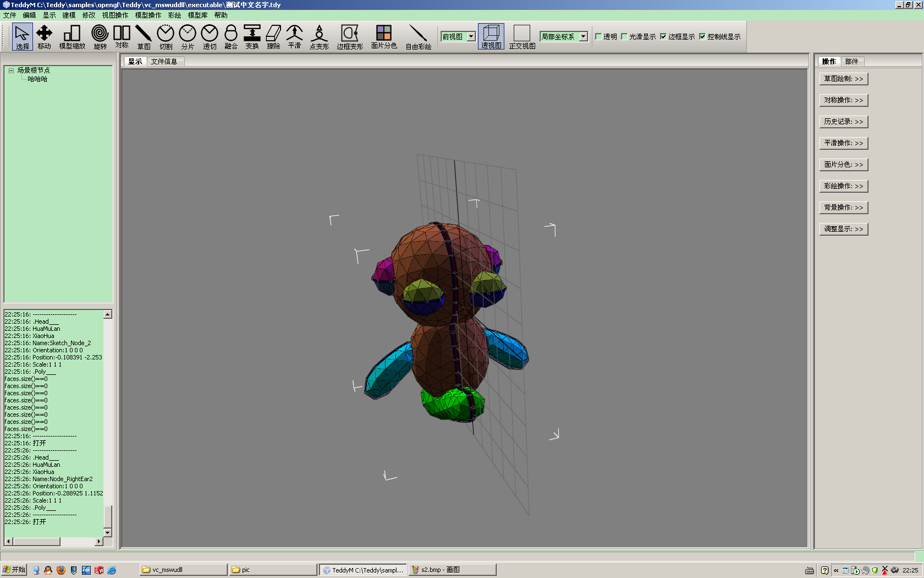Open the 视图操作 menu
The image size is (924, 578).
(115, 15)
